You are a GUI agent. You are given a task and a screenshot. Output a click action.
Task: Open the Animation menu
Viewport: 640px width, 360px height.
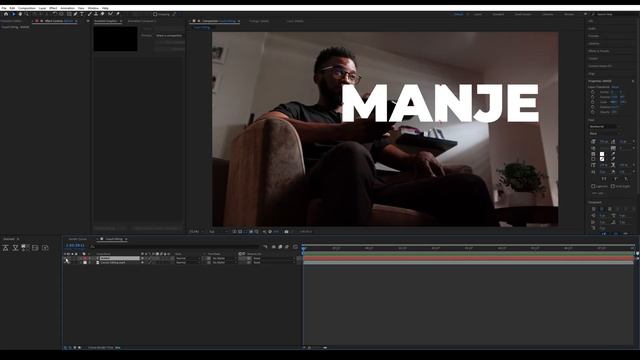click(x=67, y=8)
